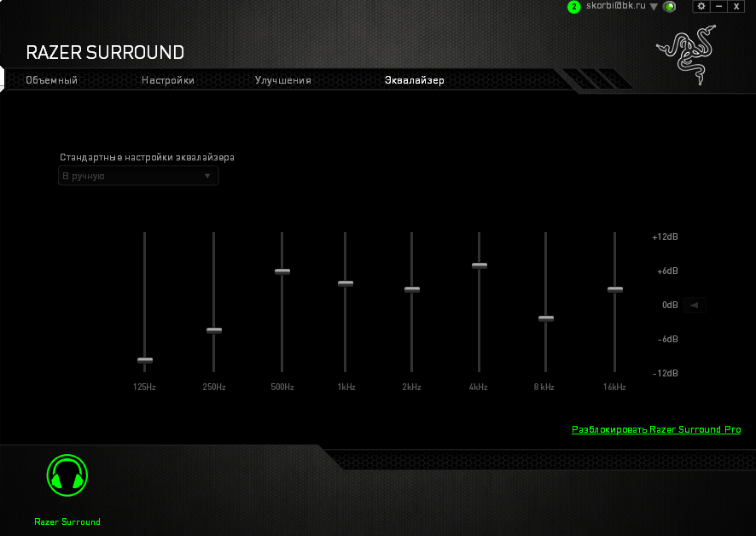Viewport: 756px width, 536px height.
Task: Click the 500Hz slider handle
Action: 282,271
